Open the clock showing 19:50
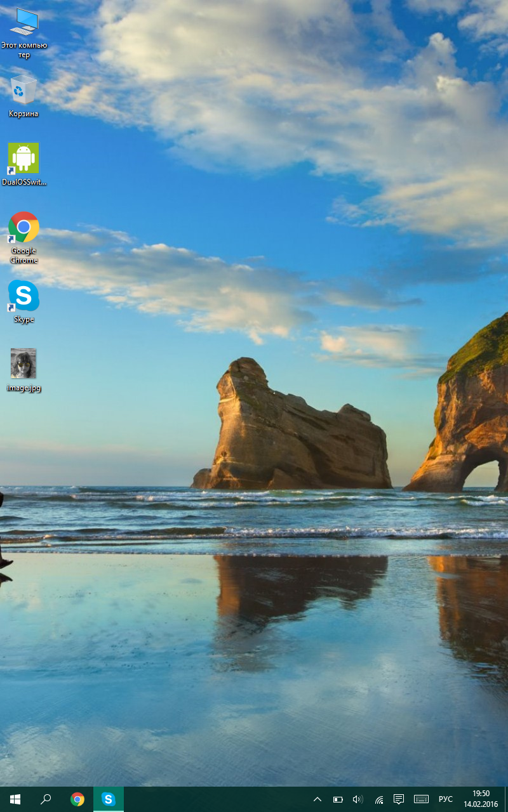Image resolution: width=508 pixels, height=812 pixels. pos(481,799)
